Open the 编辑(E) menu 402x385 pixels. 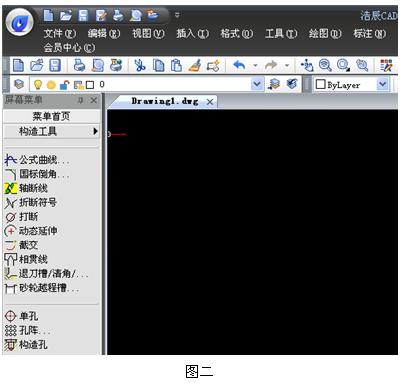[x=104, y=33]
